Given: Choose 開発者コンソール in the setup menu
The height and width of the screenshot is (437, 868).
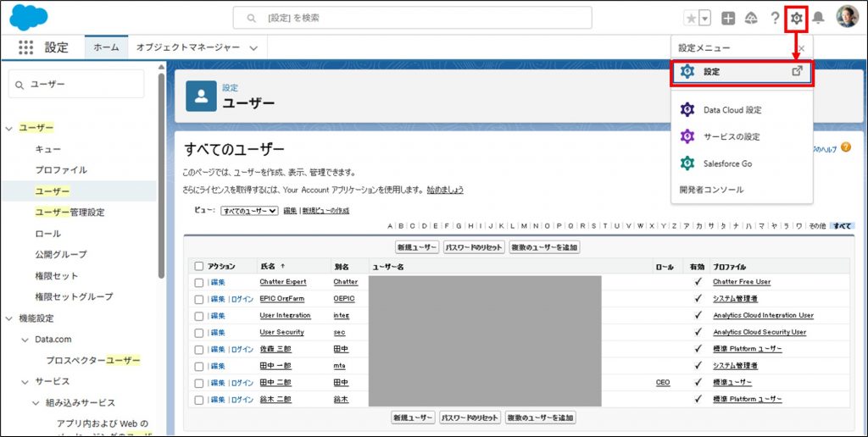Looking at the screenshot, I should tap(711, 190).
